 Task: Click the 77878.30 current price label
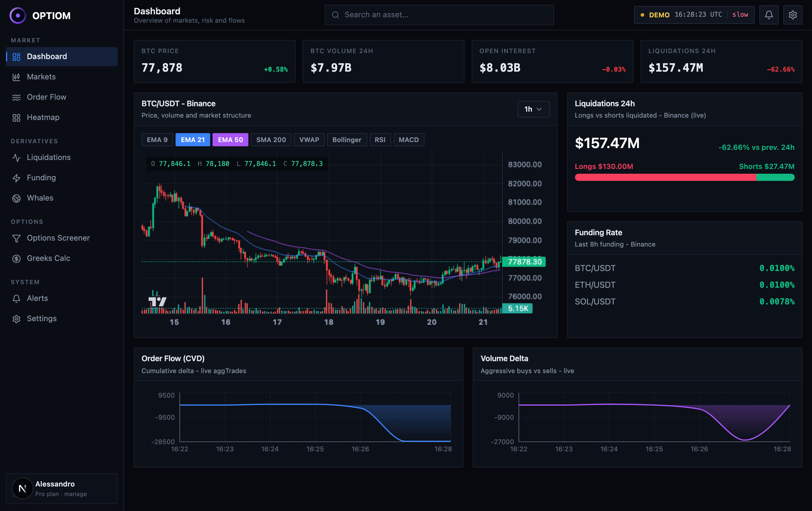pos(524,262)
